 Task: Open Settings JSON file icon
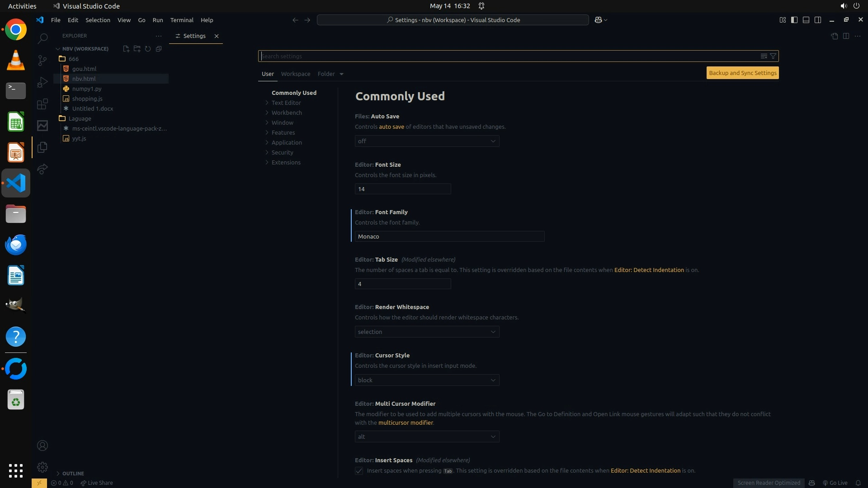pos(834,36)
